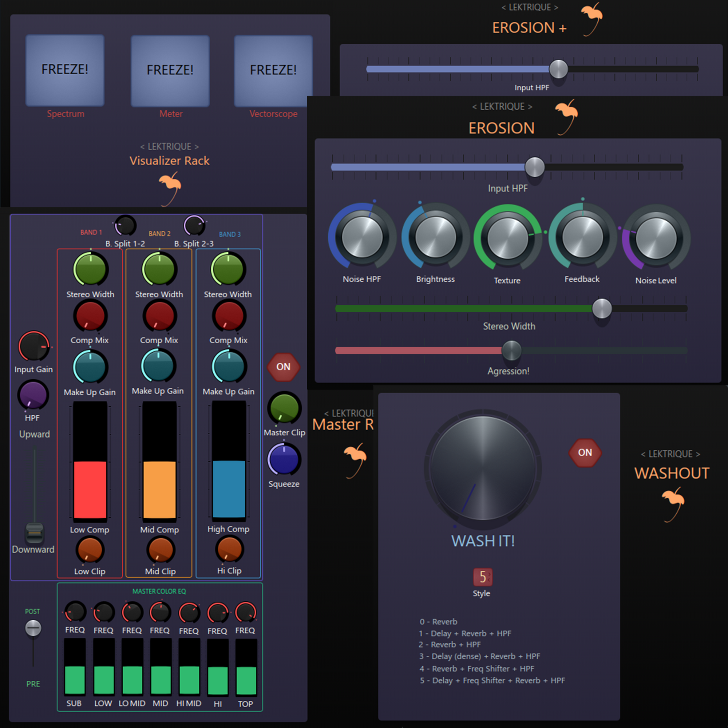Click the large WASH IT! knob
This screenshot has height=728, width=728.
pos(483,468)
